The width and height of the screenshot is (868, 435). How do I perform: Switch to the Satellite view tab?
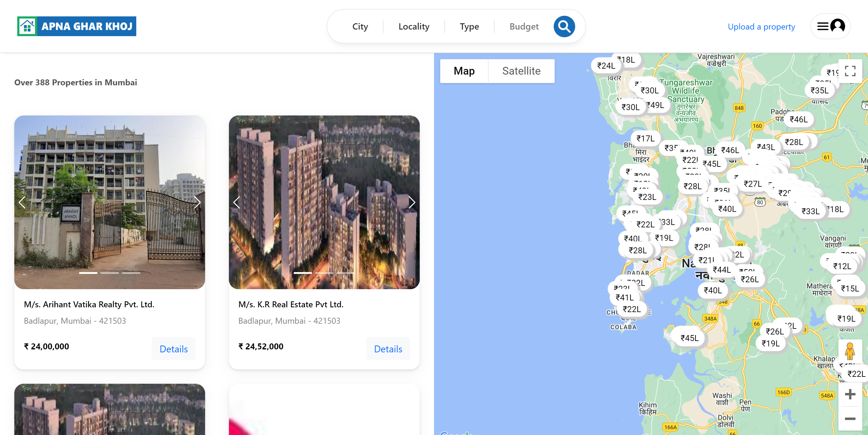[x=521, y=71]
